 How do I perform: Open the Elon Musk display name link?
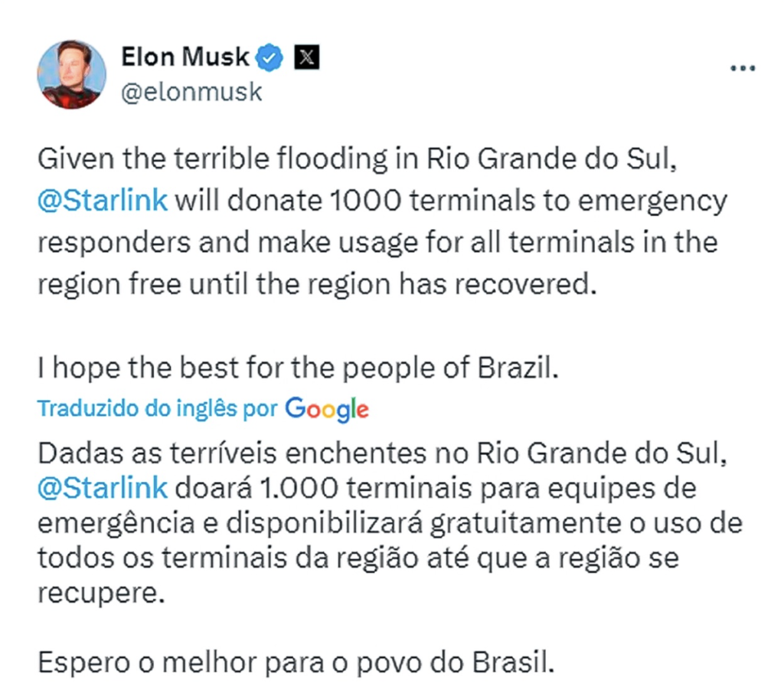coord(185,57)
